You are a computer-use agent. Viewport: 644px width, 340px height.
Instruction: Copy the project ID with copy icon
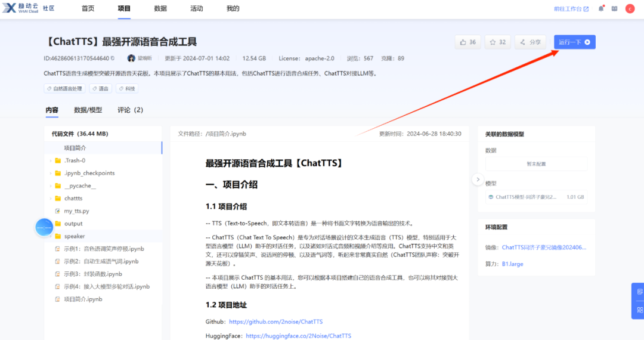tap(113, 58)
